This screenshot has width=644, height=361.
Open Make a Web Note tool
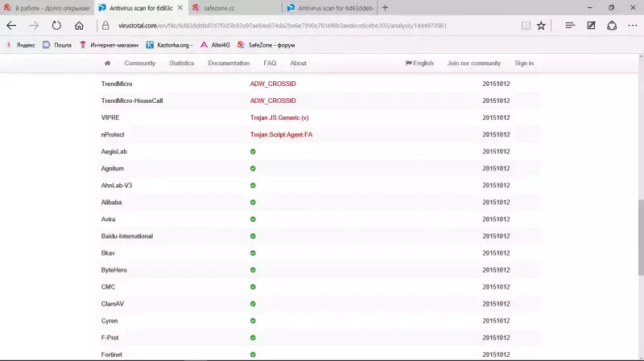pyautogui.click(x=591, y=26)
